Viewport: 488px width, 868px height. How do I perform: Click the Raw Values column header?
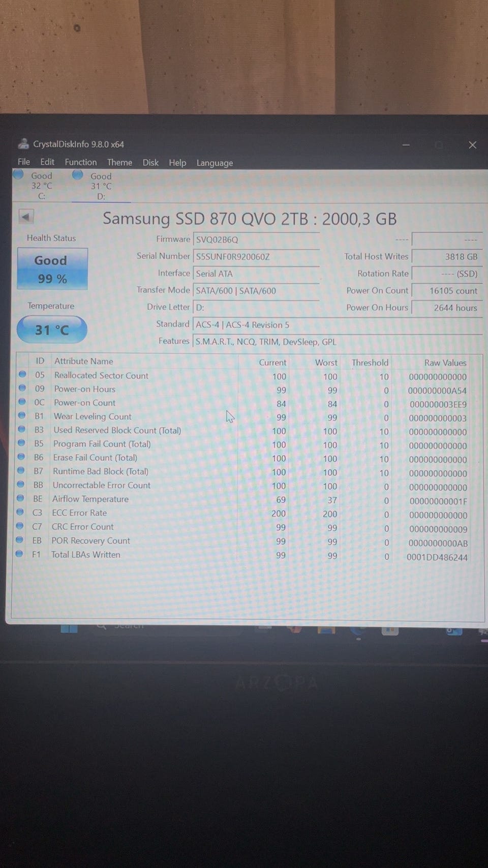click(445, 363)
